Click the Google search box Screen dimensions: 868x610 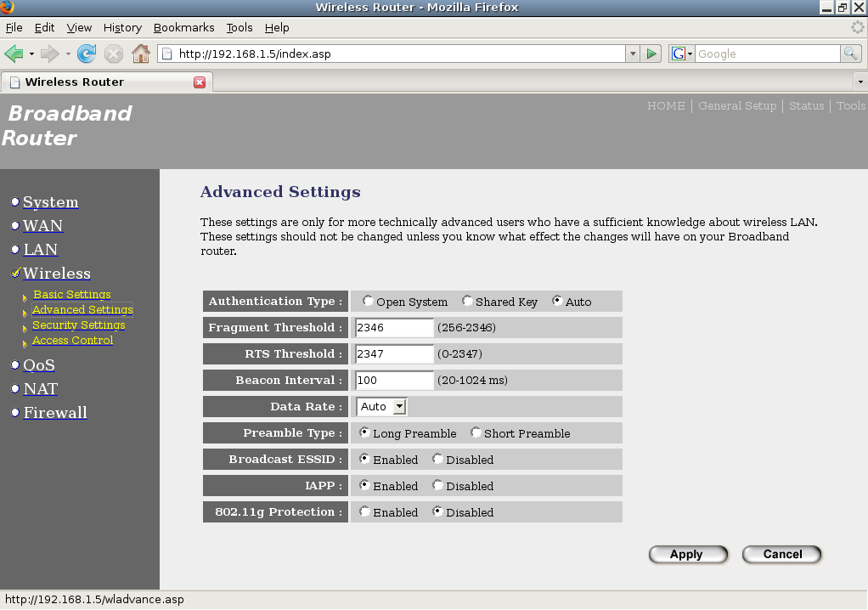coord(767,54)
